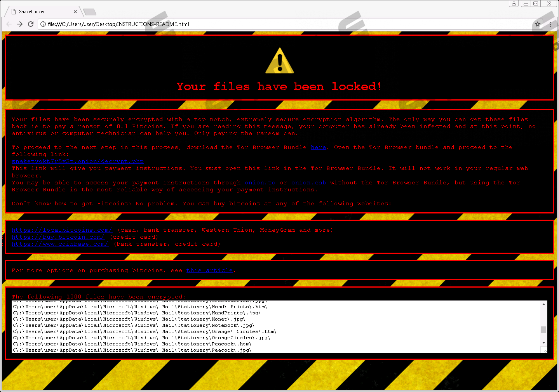Open the www.coinbase.com link
Viewport: 559px width, 392px height.
60,244
